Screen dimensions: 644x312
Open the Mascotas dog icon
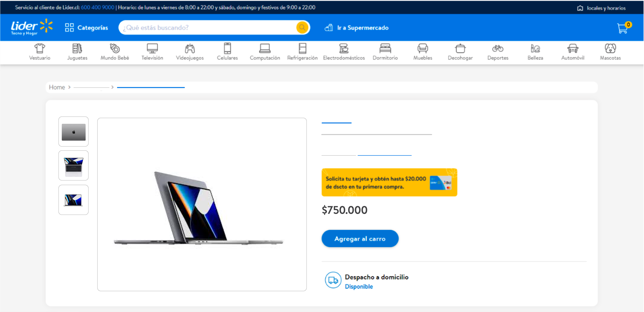(x=610, y=48)
